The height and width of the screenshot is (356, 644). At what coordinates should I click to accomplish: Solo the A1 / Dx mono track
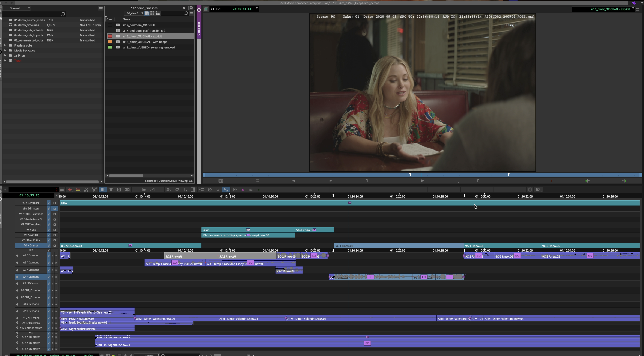(53, 256)
